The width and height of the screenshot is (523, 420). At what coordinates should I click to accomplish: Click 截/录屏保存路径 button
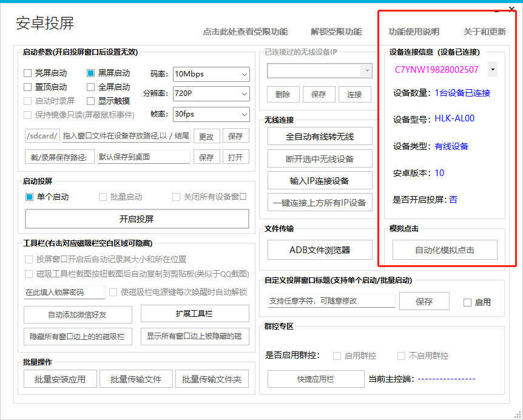coord(59,157)
